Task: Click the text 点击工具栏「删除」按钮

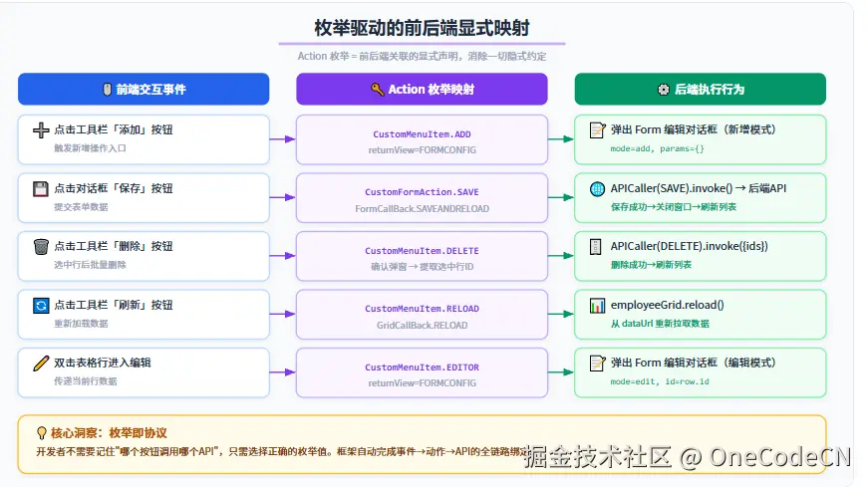Action: (x=114, y=246)
